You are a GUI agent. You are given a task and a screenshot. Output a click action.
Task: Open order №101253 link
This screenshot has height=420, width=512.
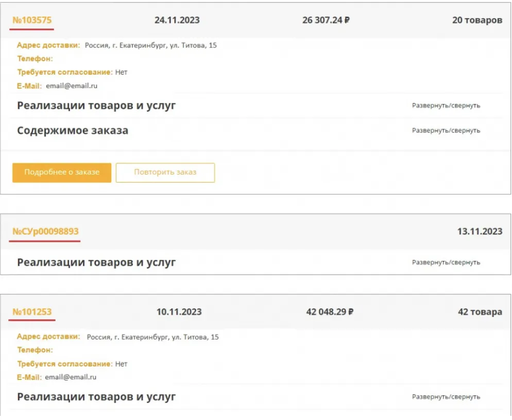[x=32, y=312]
